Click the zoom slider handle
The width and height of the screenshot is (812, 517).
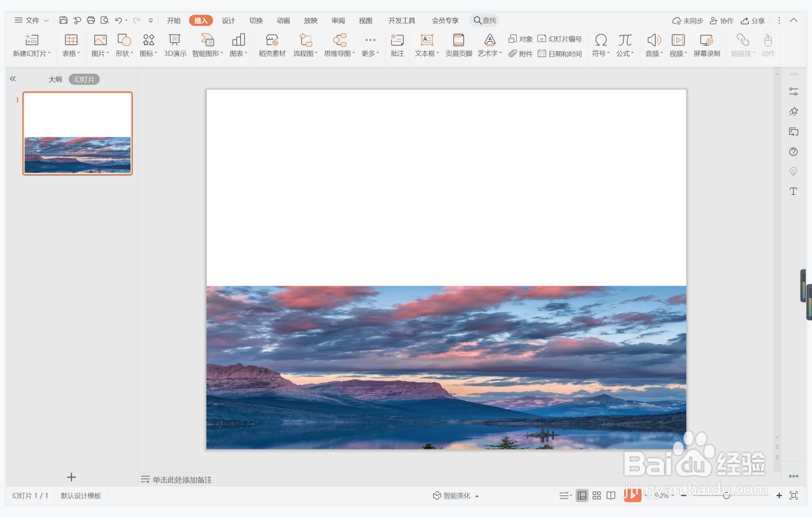(726, 495)
